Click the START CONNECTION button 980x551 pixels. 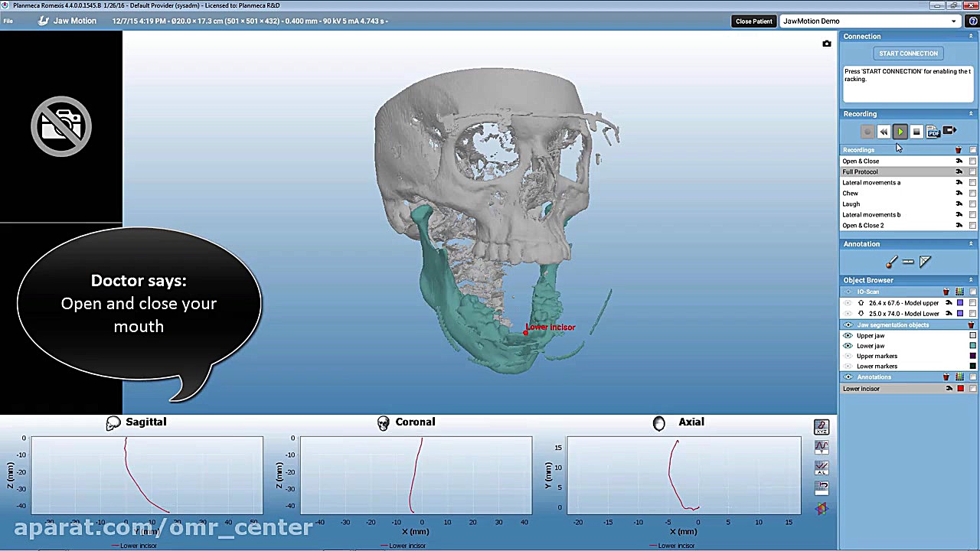(908, 54)
